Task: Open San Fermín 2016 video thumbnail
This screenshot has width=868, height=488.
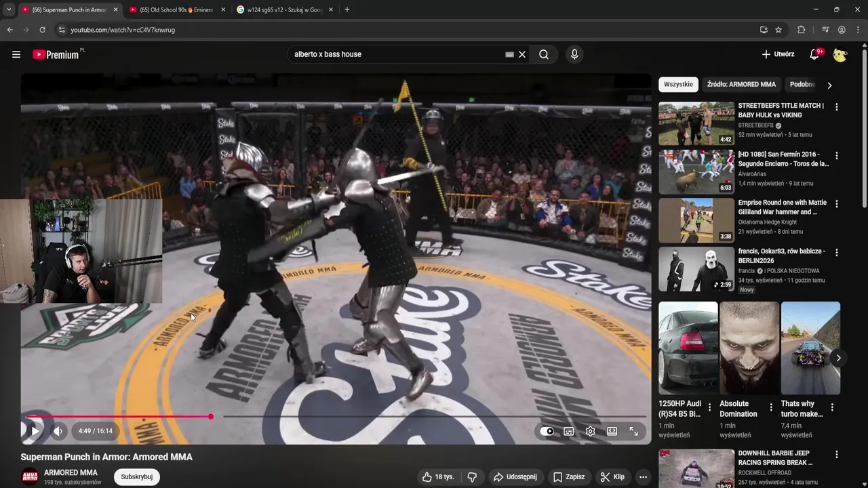Action: (696, 172)
